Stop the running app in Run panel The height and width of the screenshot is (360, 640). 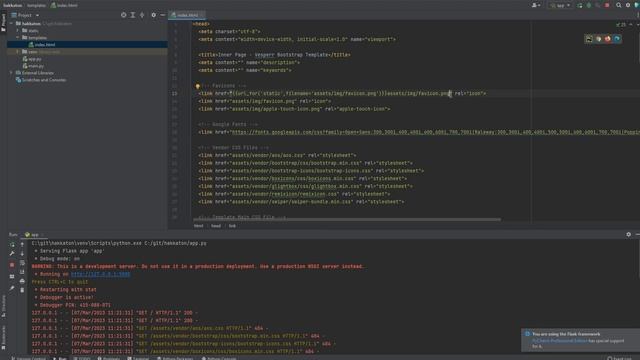12,264
